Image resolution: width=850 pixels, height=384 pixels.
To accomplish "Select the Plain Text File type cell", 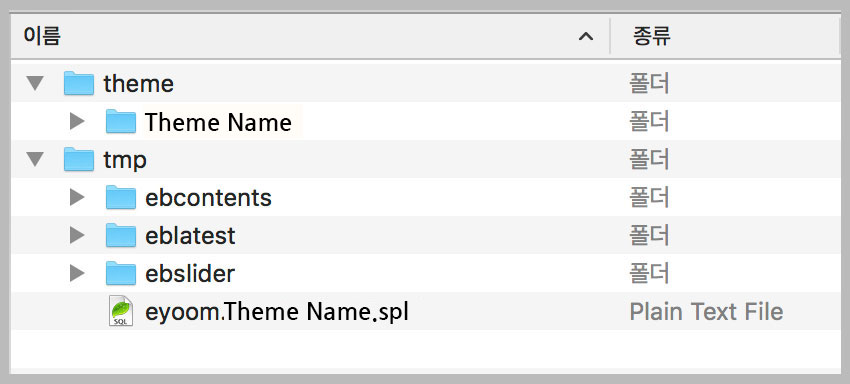I will coord(706,312).
